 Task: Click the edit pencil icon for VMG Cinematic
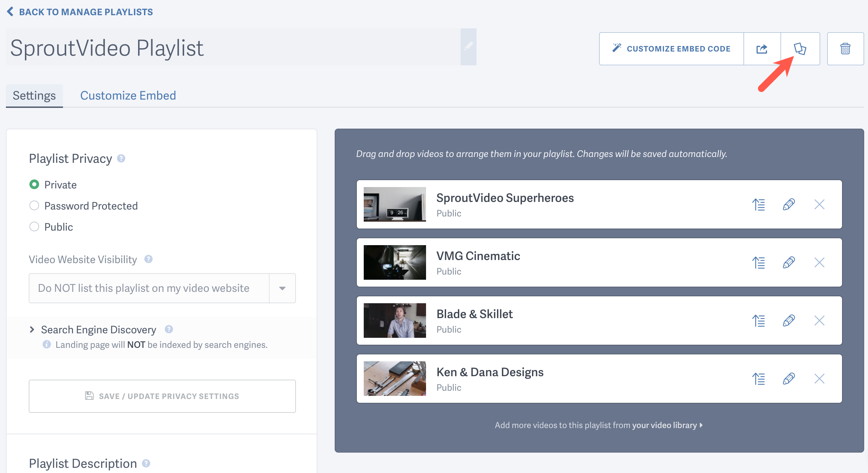(789, 262)
